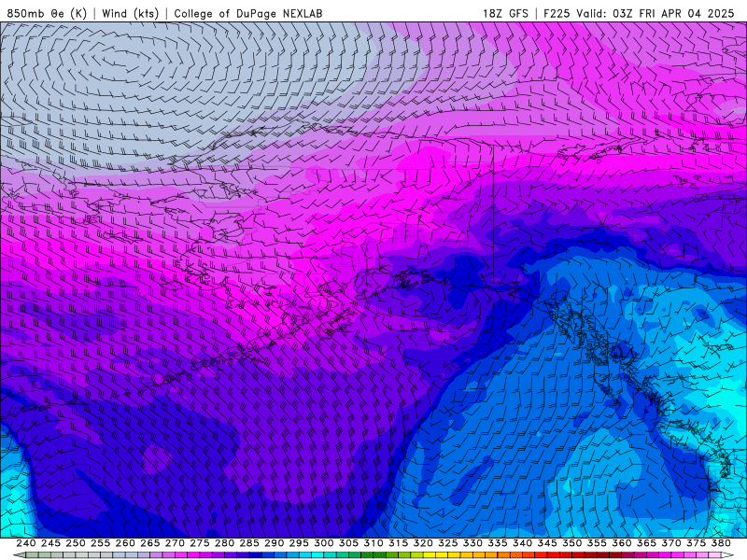The height and width of the screenshot is (560, 747).
Task: Click the 305 color scale label
Action: (348, 543)
